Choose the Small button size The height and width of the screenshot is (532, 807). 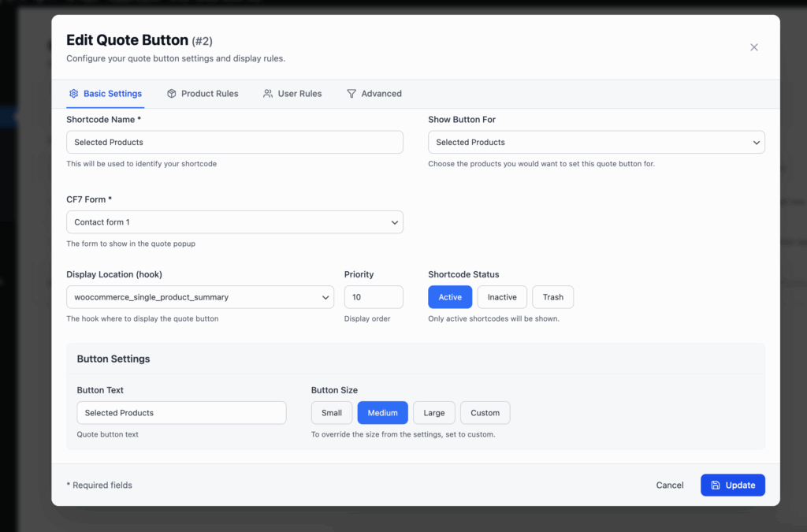(x=332, y=413)
